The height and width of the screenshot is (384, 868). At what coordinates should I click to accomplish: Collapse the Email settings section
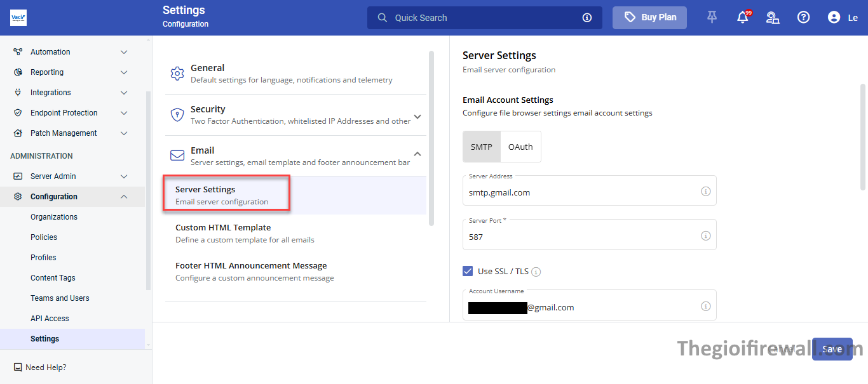point(417,154)
